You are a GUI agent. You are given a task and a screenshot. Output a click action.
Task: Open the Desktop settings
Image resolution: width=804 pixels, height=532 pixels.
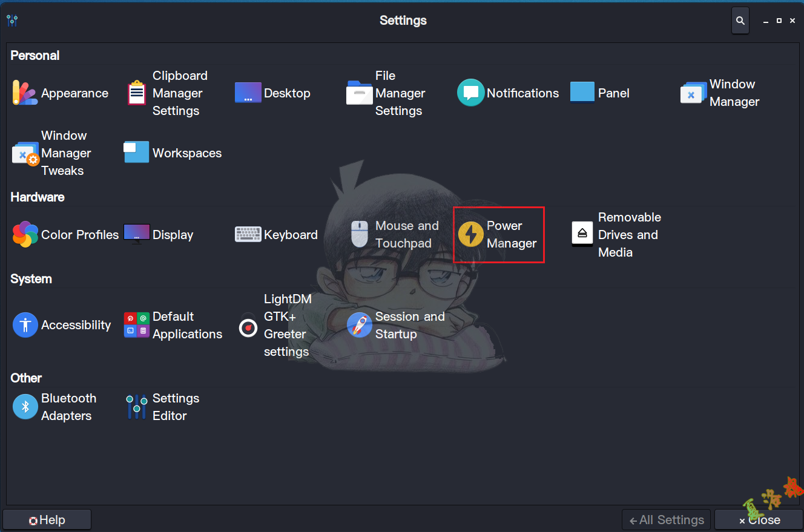coord(273,93)
